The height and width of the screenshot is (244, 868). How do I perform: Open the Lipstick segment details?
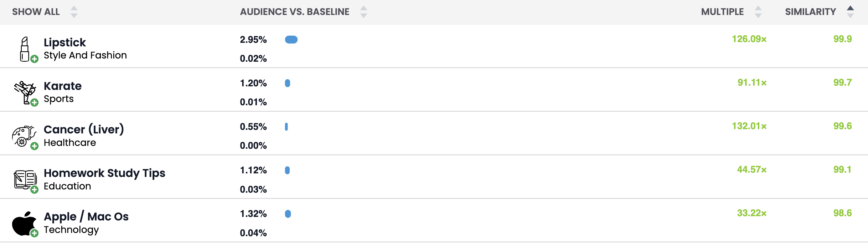[64, 42]
